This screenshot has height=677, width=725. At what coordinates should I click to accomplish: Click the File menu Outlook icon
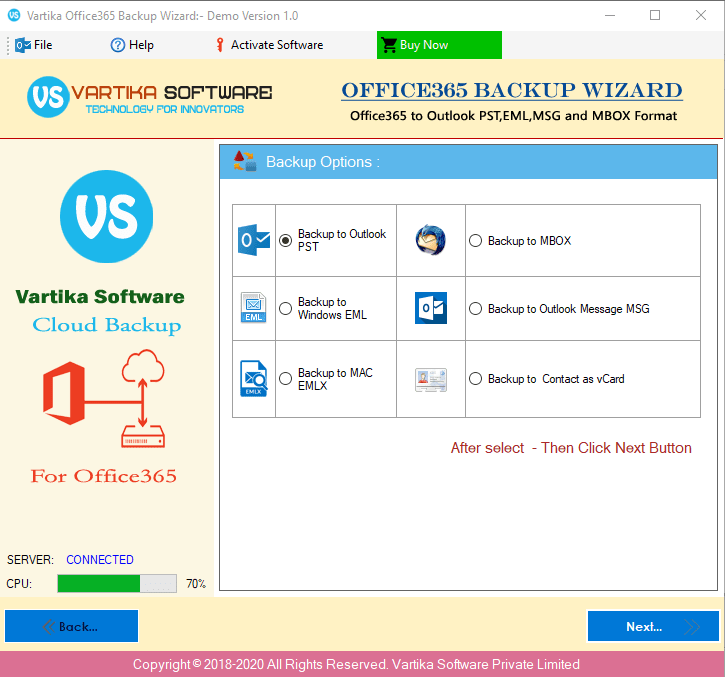(x=23, y=45)
